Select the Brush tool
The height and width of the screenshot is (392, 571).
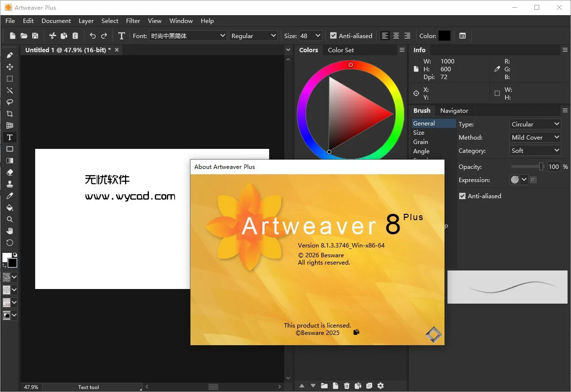coord(9,55)
